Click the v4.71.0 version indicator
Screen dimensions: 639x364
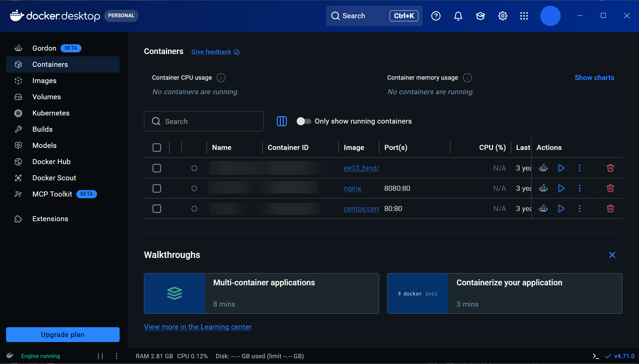coord(620,356)
